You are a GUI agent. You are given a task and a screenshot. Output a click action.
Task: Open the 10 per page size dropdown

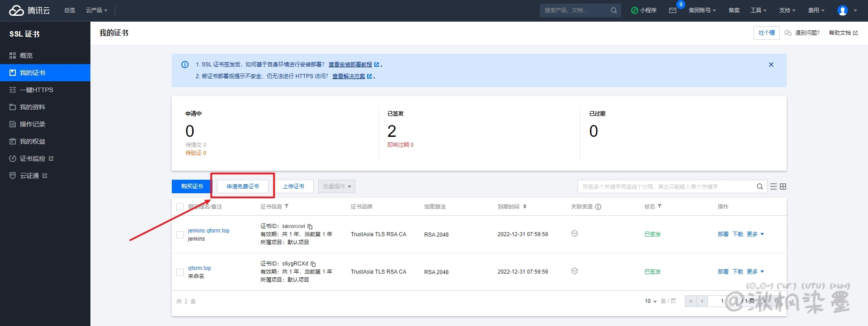point(651,301)
